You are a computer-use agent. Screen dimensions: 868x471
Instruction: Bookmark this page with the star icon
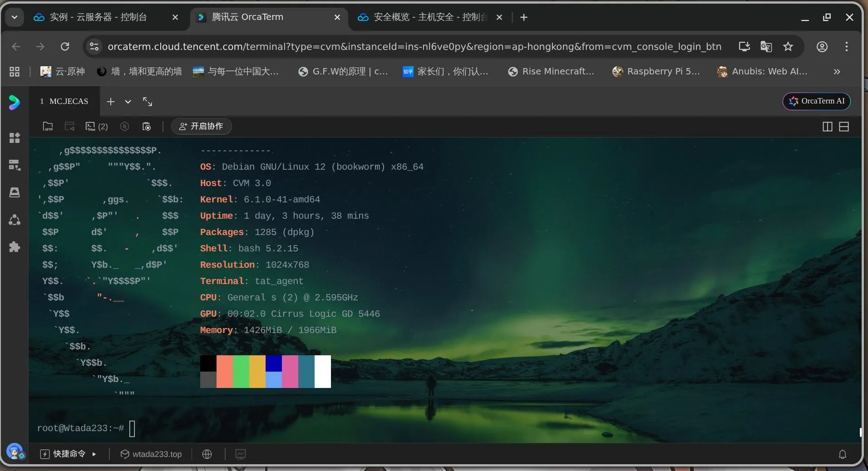(788, 47)
